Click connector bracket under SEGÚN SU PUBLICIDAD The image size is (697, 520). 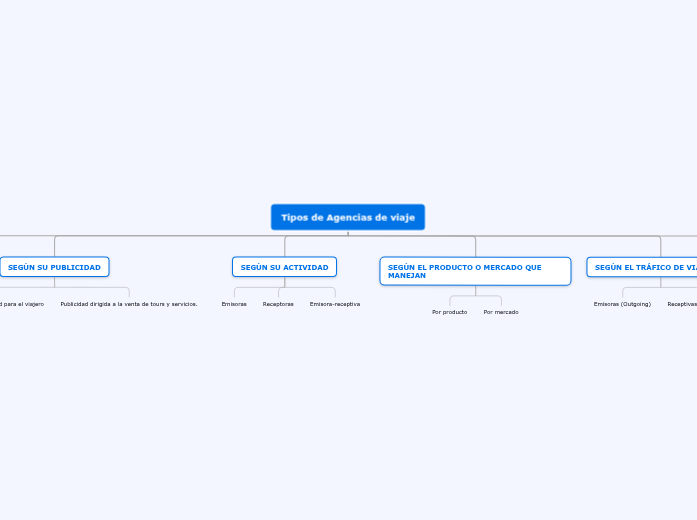[90, 288]
